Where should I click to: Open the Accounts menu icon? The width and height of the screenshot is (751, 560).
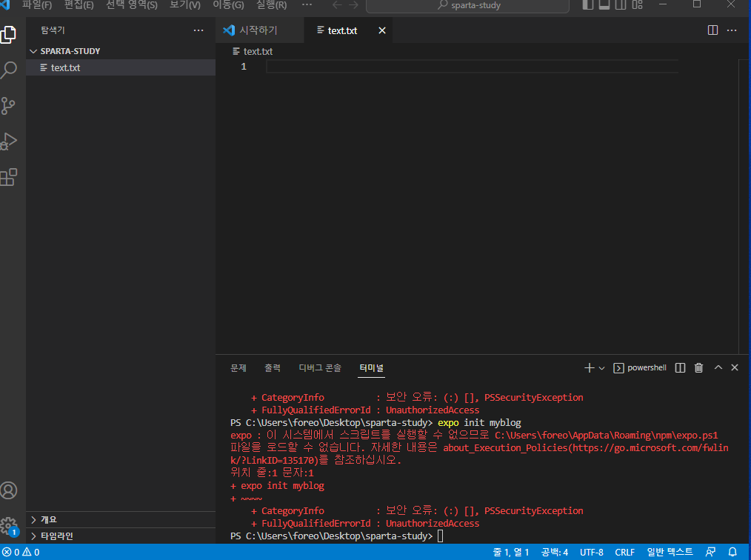(x=9, y=490)
